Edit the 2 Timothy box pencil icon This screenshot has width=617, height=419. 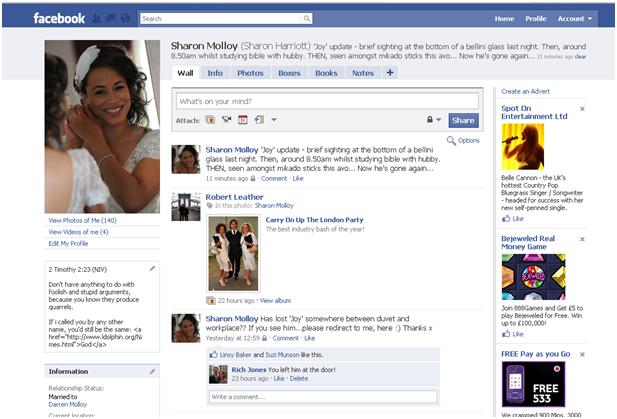[152, 268]
